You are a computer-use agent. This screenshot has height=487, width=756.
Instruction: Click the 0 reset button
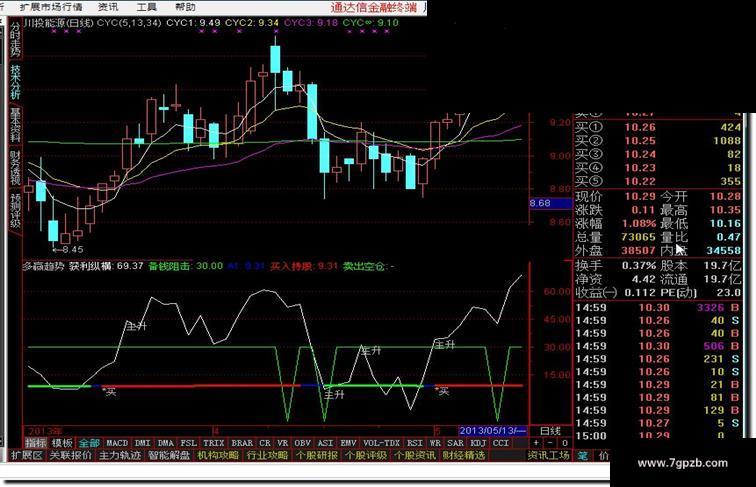coord(565,443)
